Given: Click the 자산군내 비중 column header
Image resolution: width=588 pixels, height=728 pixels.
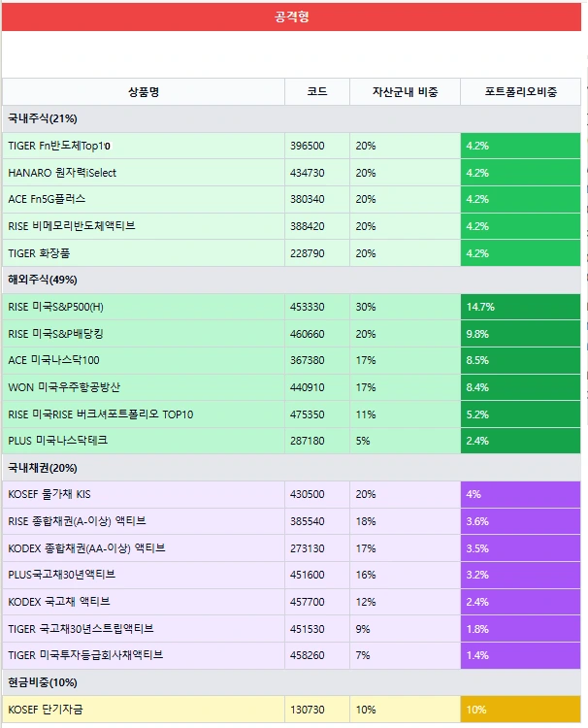Looking at the screenshot, I should tap(405, 92).
